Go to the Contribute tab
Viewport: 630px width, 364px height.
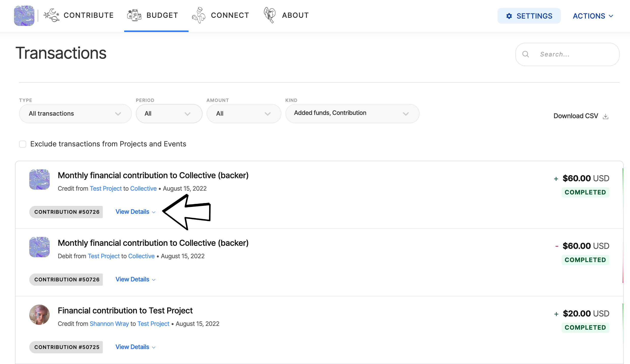point(88,15)
